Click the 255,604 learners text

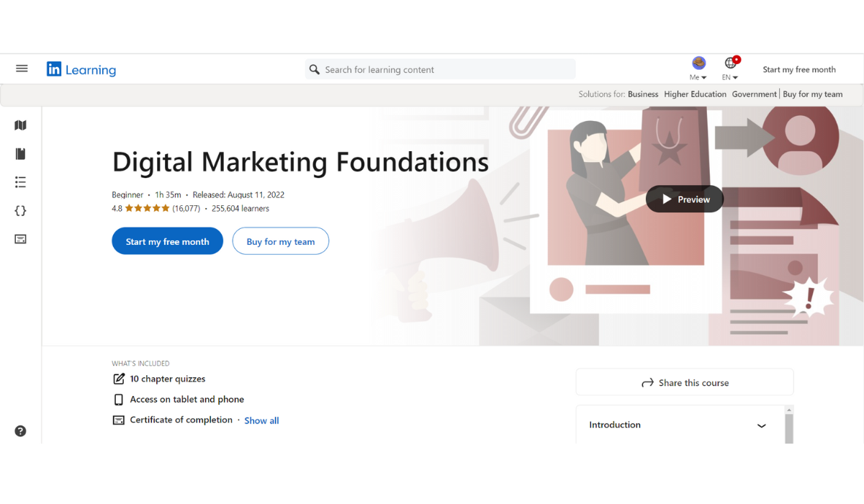240,209
